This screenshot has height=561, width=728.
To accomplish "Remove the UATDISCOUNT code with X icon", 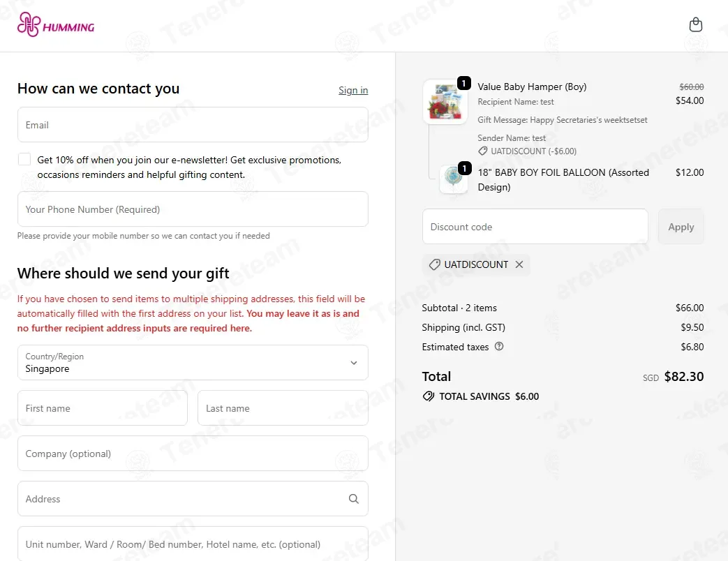I will [519, 264].
